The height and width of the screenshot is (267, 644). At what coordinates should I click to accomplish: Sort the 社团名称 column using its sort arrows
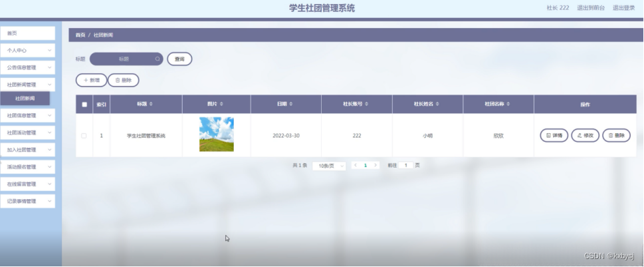coord(508,104)
